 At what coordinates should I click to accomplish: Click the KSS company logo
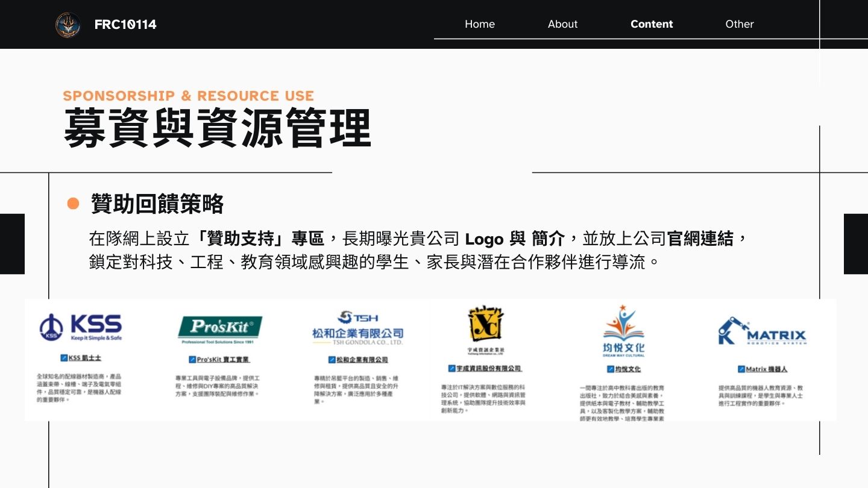click(81, 327)
